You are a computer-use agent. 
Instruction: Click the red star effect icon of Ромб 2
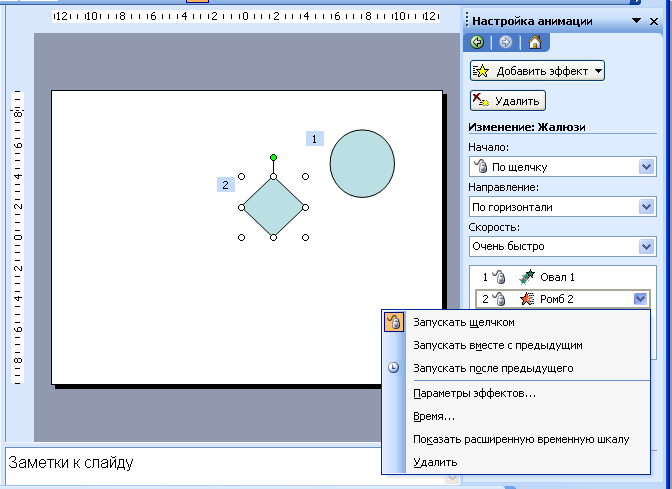(527, 299)
